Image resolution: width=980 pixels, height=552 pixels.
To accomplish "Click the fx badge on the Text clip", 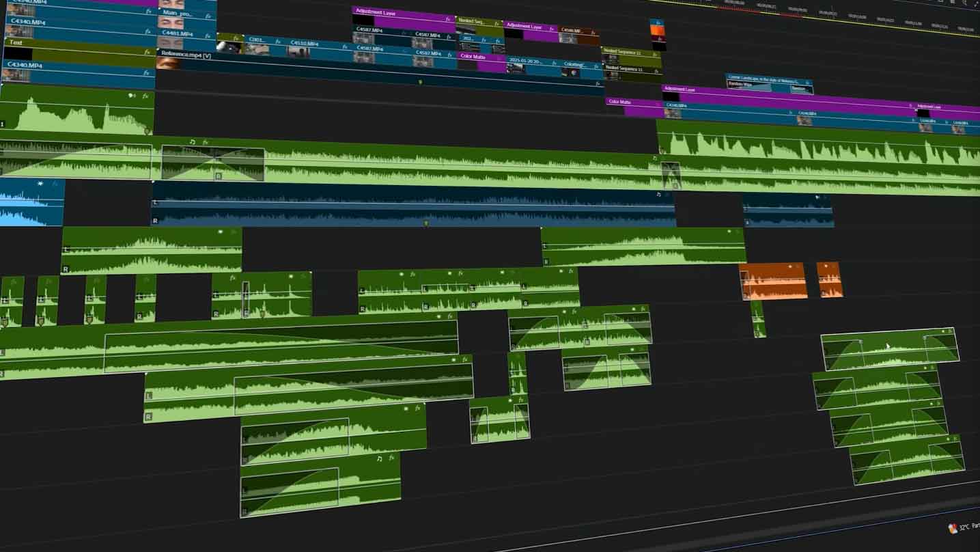I will [x=147, y=52].
